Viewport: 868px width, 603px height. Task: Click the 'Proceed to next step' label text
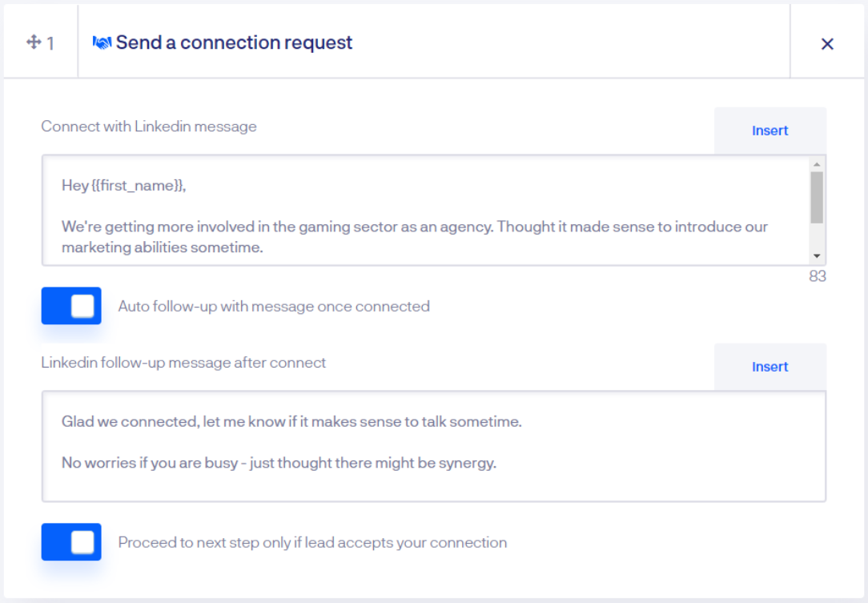[312, 542]
